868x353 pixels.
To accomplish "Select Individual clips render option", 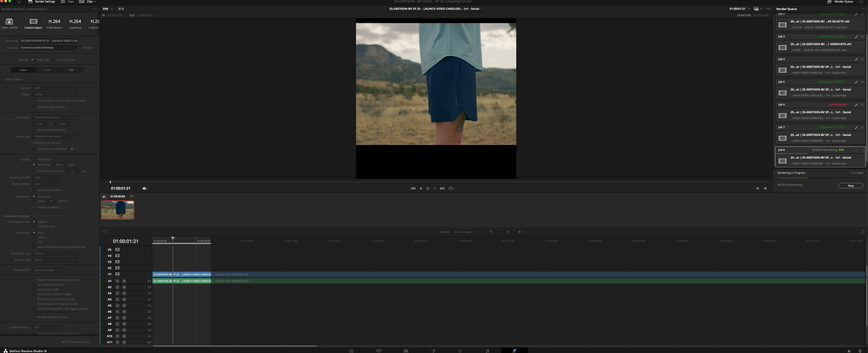I will click(x=53, y=60).
